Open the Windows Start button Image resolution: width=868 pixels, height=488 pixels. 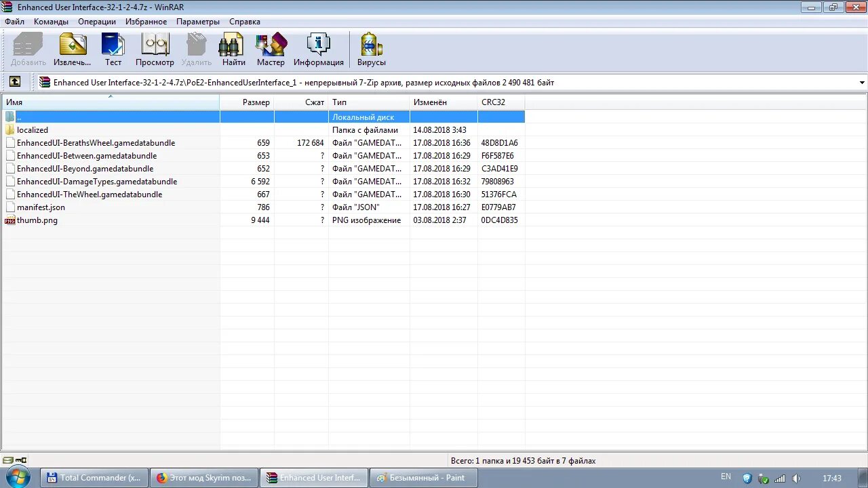point(18,477)
